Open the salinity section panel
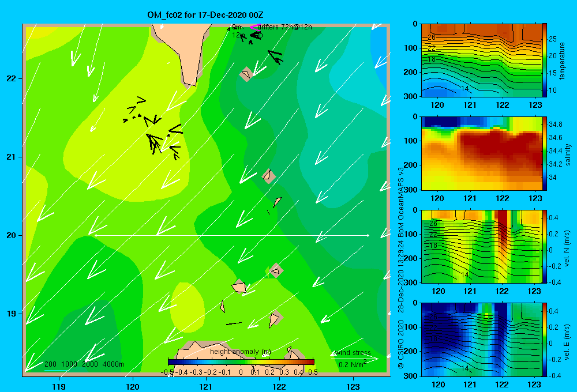This screenshot has height=392, width=577. (x=481, y=153)
